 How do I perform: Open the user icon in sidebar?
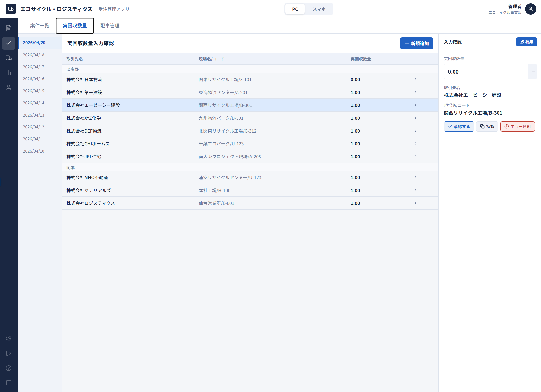(9, 88)
